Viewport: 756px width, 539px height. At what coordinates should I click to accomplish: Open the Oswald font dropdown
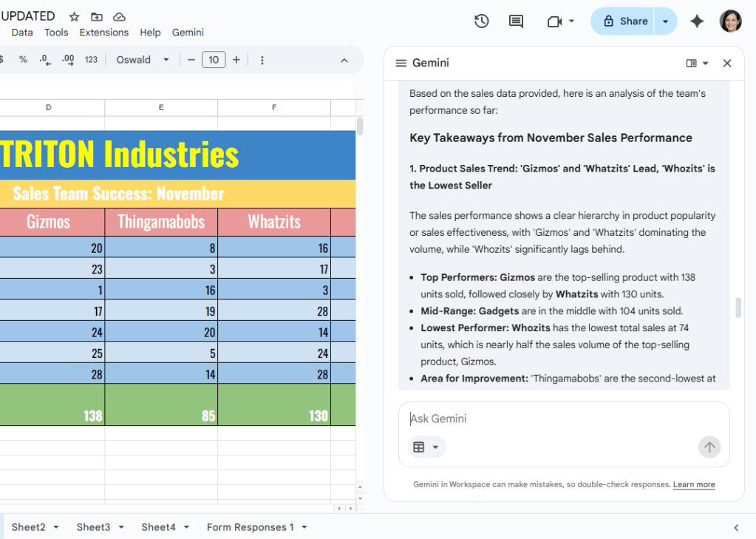tap(143, 60)
